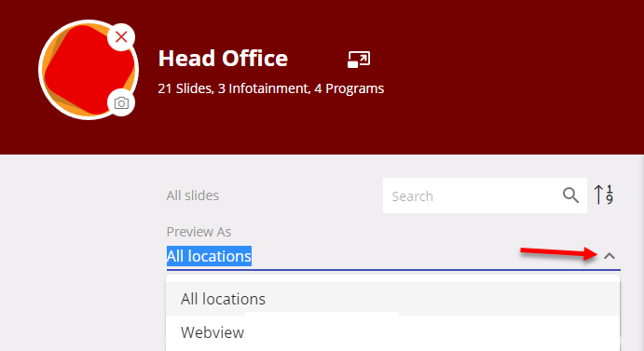Focus the Search input field
This screenshot has height=351, width=644.
coord(473,196)
